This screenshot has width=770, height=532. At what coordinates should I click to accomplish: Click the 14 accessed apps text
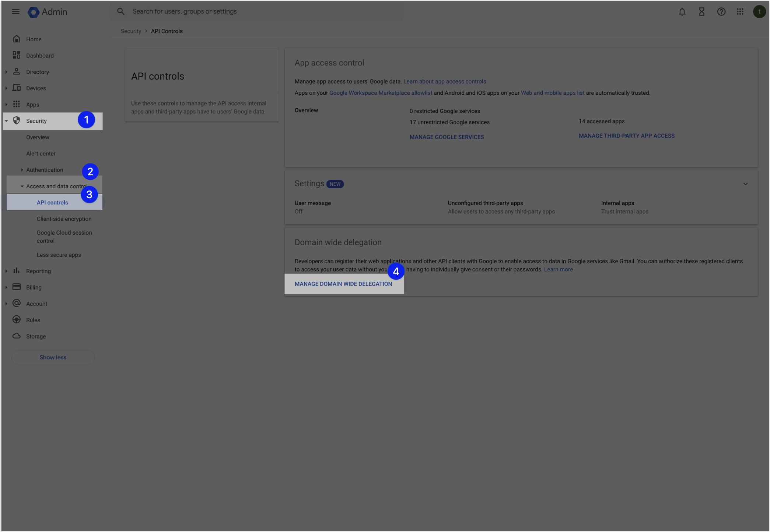[x=602, y=121]
